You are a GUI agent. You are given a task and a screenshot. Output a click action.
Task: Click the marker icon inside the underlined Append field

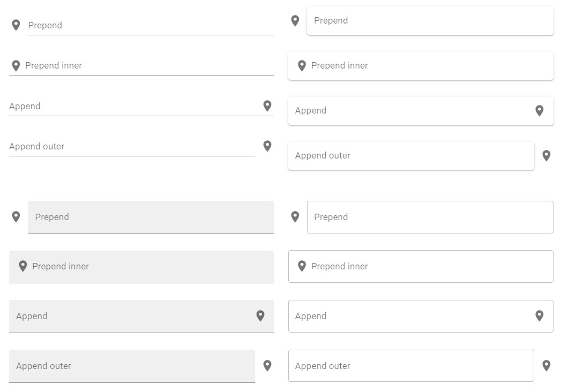(267, 106)
